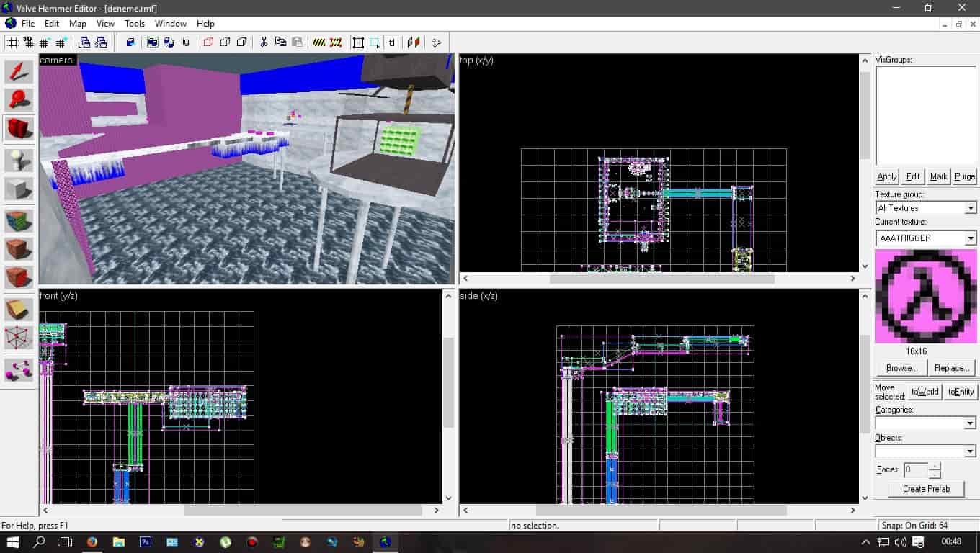
Task: Open the View menu
Action: (105, 24)
